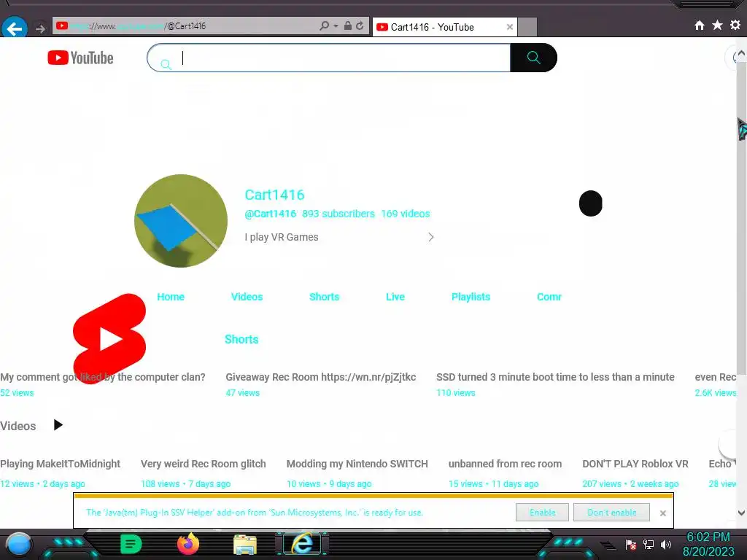Open video 'unbanned from rec room'

505,464
